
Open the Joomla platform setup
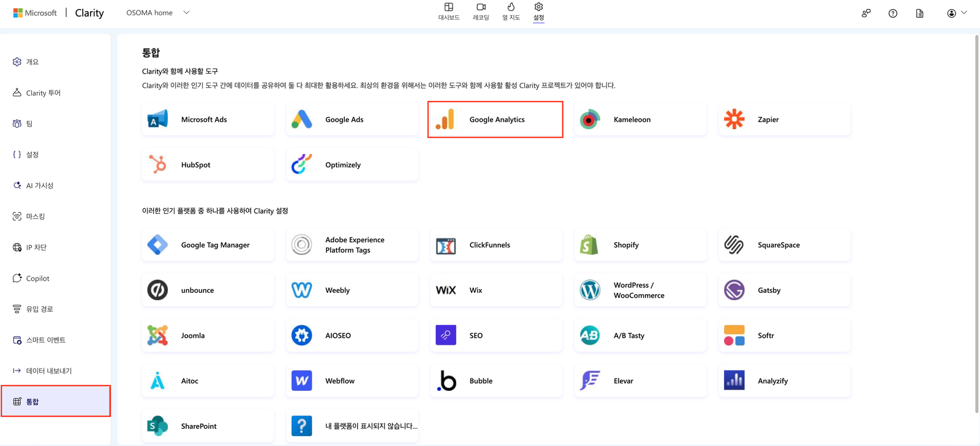click(208, 336)
